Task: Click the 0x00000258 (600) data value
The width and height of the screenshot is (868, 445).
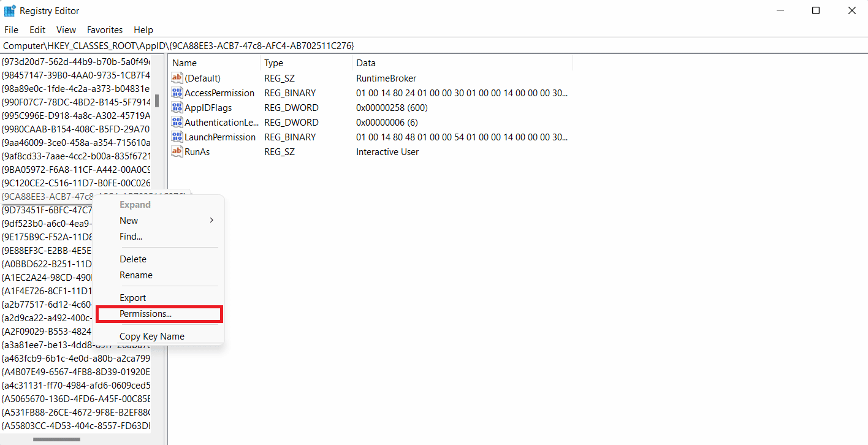Action: (392, 107)
